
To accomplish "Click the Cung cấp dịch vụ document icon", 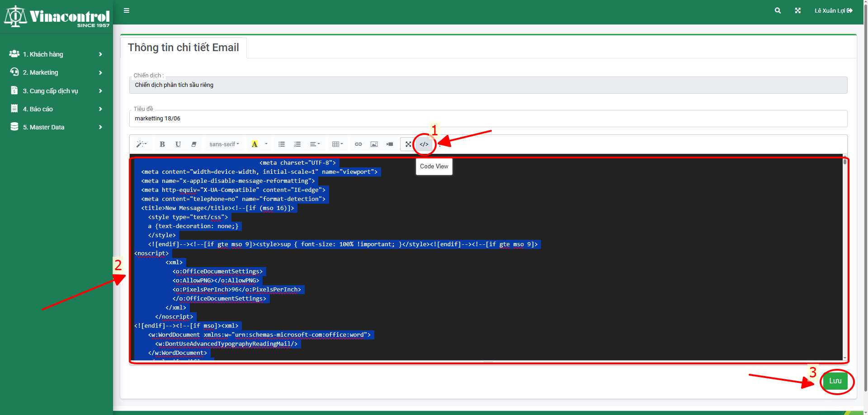I will point(14,91).
